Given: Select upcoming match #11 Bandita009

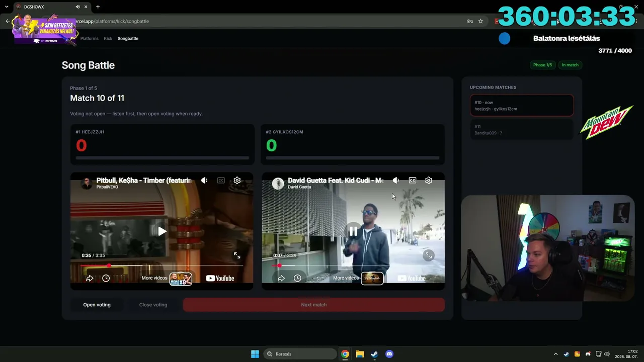Looking at the screenshot, I should click(522, 130).
